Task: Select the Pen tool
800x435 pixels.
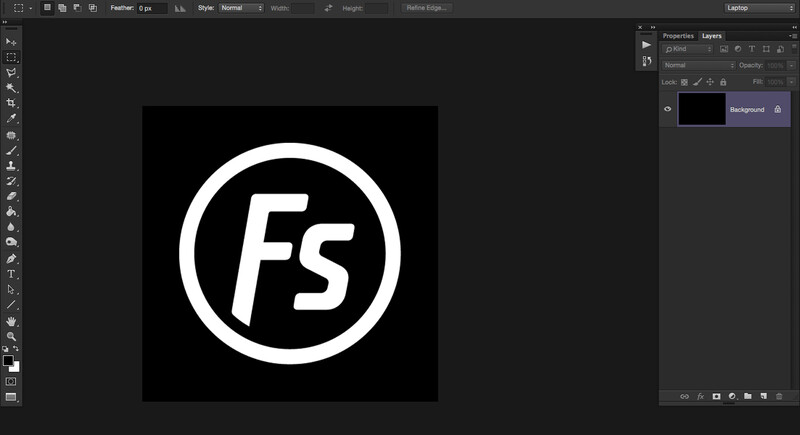Action: tap(11, 259)
